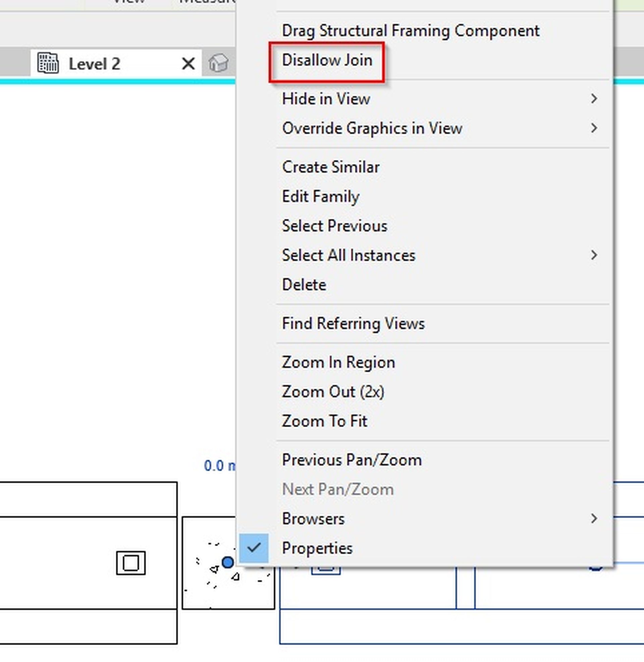Toggle the checked Properties menu entry
The image size is (644, 662).
tap(317, 548)
